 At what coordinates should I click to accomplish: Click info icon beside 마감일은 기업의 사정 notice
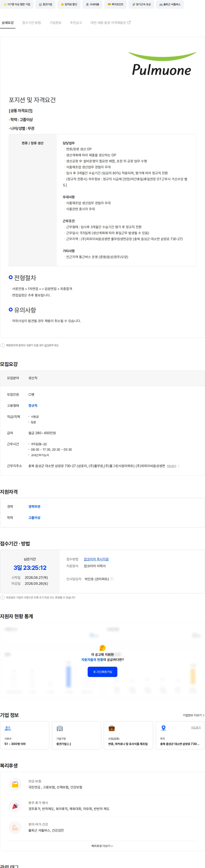3,597
